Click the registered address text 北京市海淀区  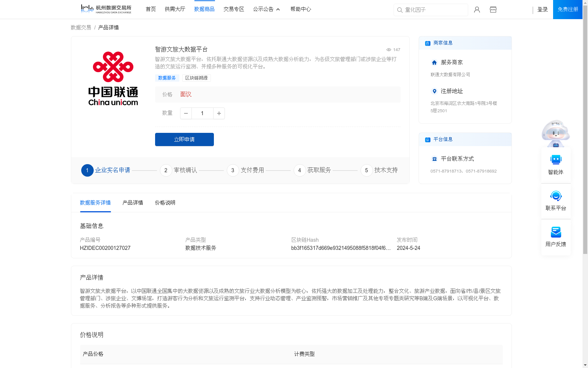click(464, 107)
